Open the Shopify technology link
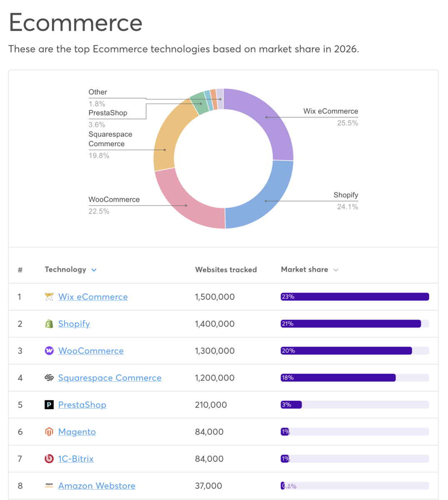The height and width of the screenshot is (500, 448). click(x=74, y=324)
